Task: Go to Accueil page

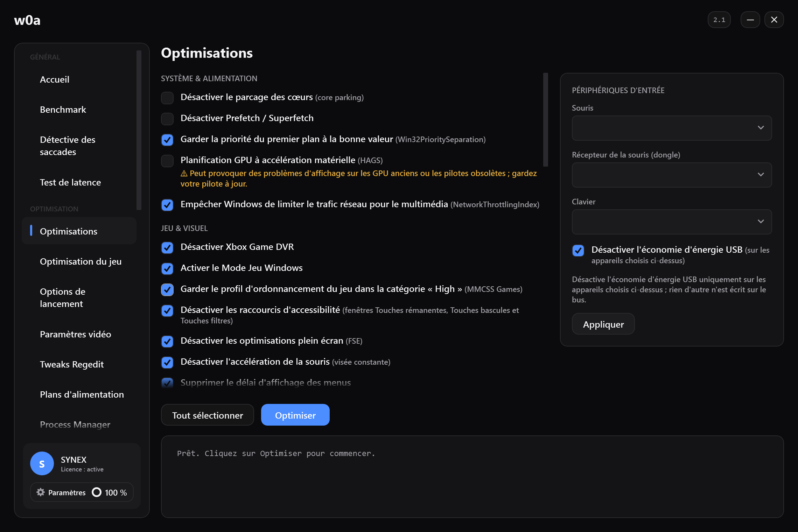Action: coord(79,79)
